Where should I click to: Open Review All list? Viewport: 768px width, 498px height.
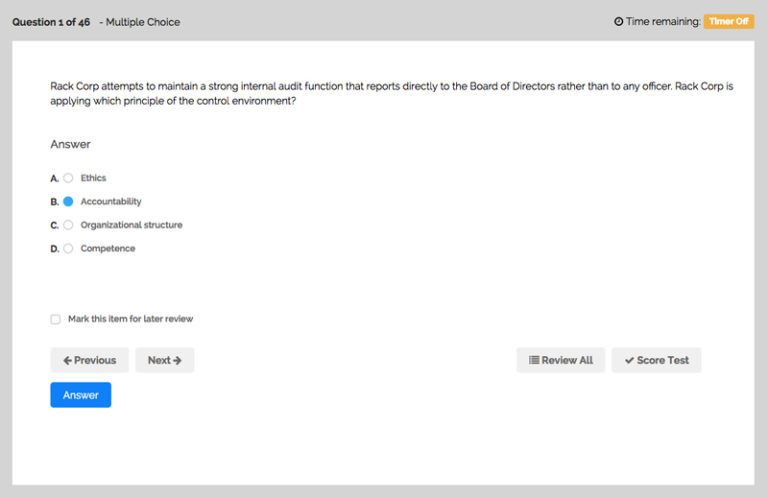560,360
